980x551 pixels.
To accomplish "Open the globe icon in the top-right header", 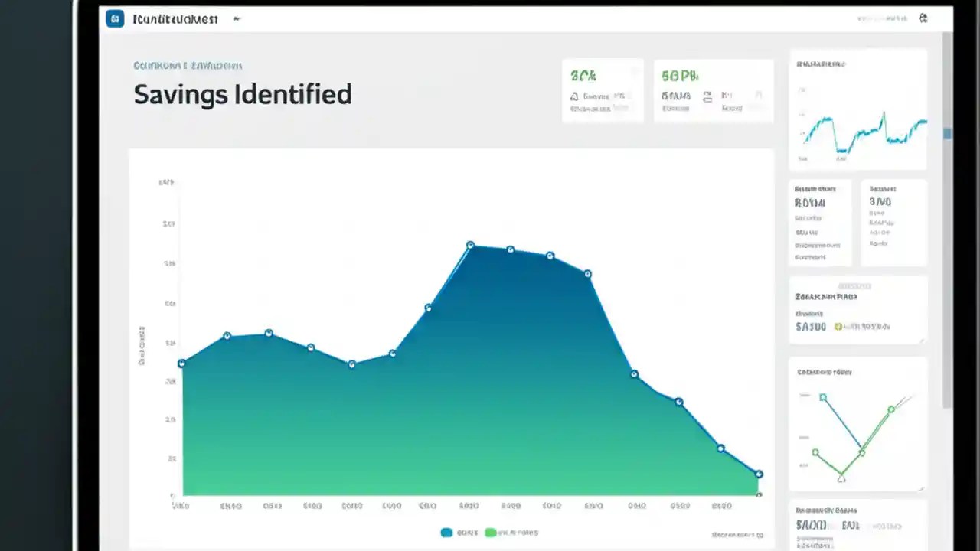I will 923,18.
